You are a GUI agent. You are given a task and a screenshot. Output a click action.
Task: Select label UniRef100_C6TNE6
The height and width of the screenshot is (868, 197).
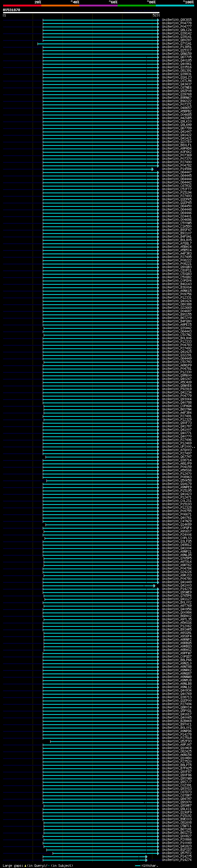pyautogui.click(x=176, y=88)
